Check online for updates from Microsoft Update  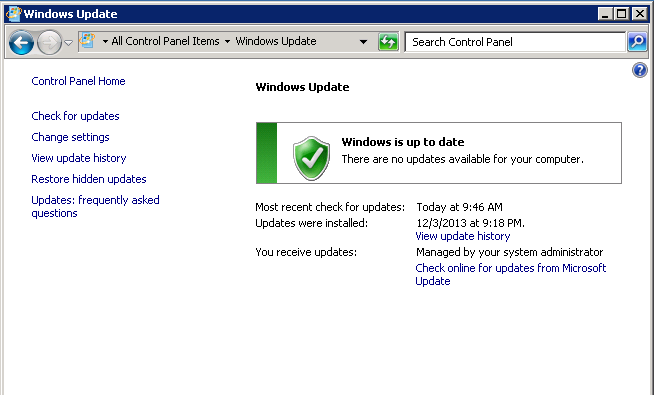511,274
